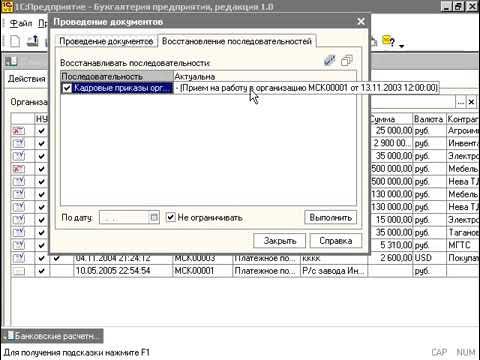480x360 pixels.
Task: Click the new document toolbar icon
Action: (x=15, y=42)
